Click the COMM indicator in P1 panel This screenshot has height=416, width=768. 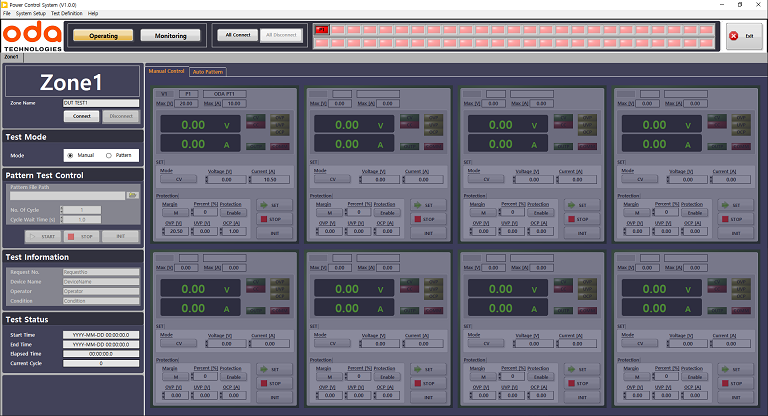point(280,147)
